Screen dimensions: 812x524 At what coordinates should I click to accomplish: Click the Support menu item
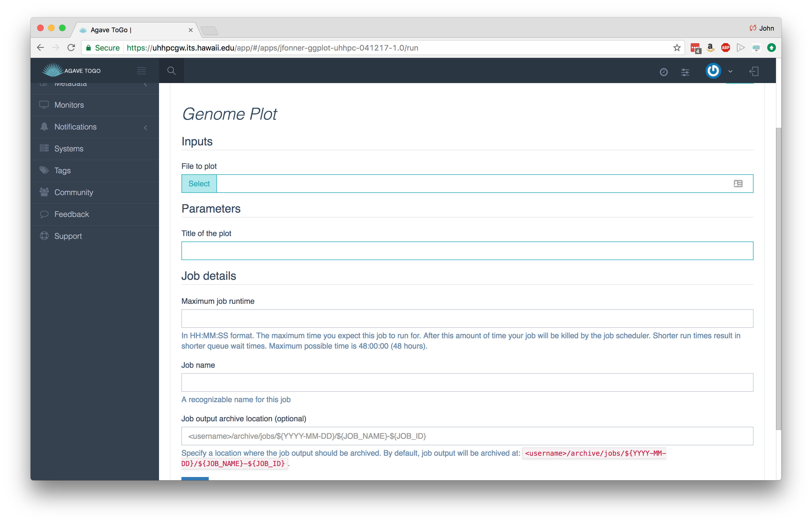68,236
